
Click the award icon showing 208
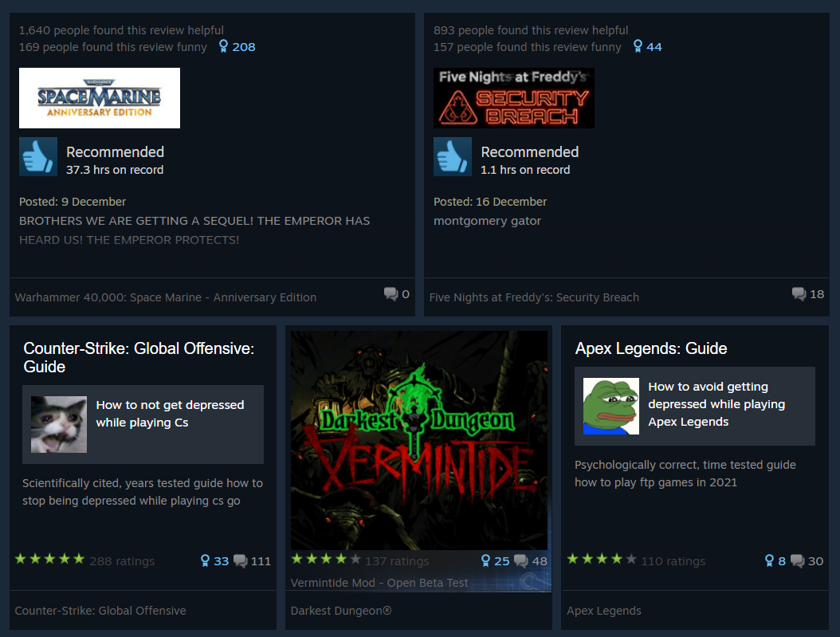click(x=223, y=46)
